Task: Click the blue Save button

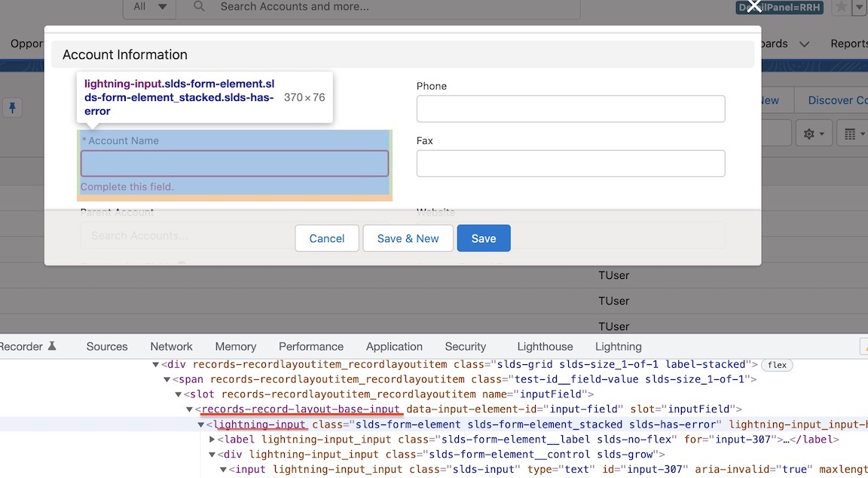Action: 483,237
